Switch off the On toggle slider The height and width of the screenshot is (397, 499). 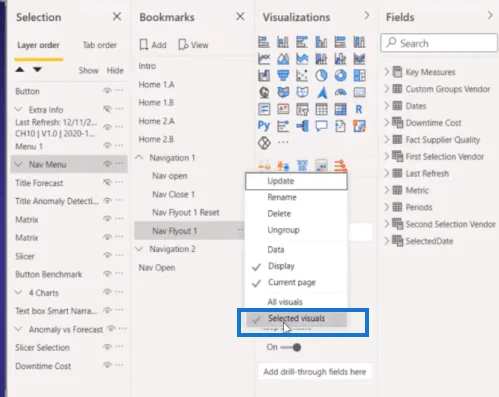point(291,347)
